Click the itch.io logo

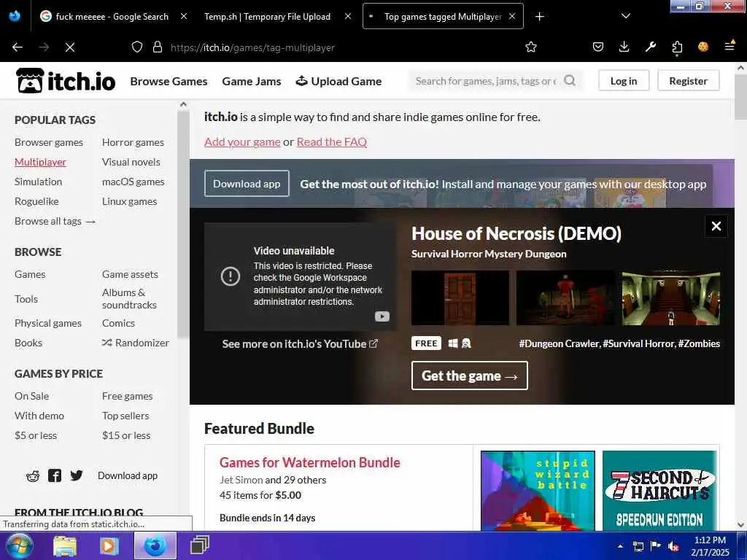66,80
